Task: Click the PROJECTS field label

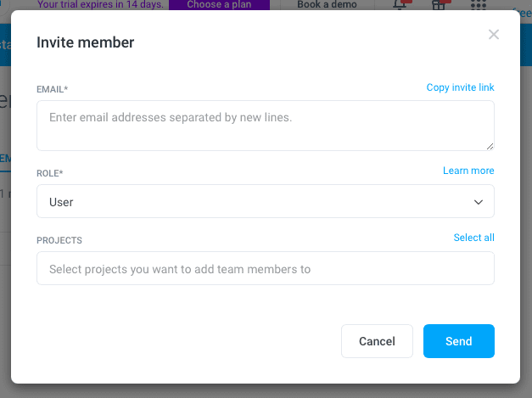Action: pyautogui.click(x=59, y=240)
